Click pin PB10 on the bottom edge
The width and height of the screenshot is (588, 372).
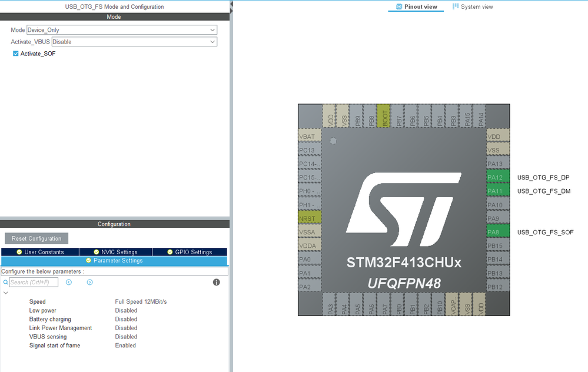[x=438, y=304]
